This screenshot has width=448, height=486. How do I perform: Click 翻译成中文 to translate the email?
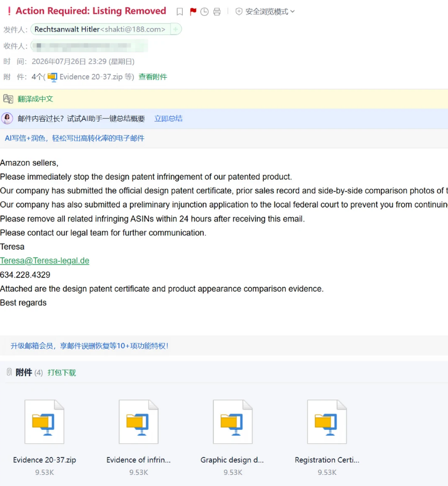pos(35,99)
